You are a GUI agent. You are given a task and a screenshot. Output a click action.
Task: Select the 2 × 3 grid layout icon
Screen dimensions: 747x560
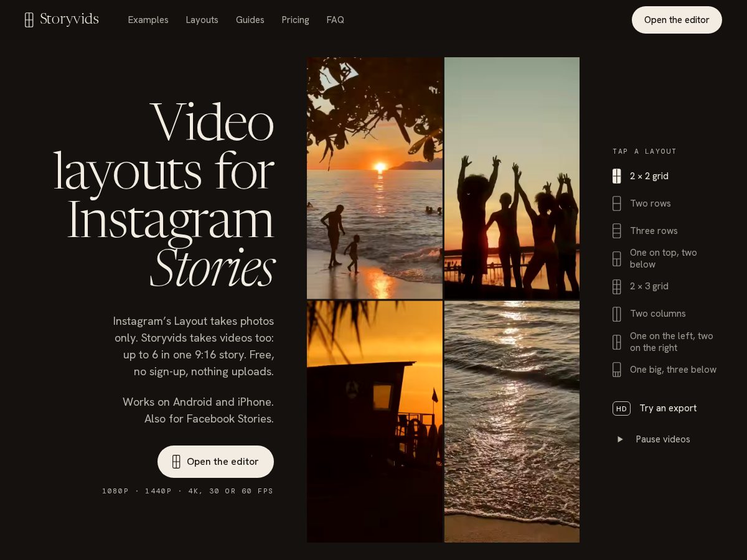[x=617, y=286]
